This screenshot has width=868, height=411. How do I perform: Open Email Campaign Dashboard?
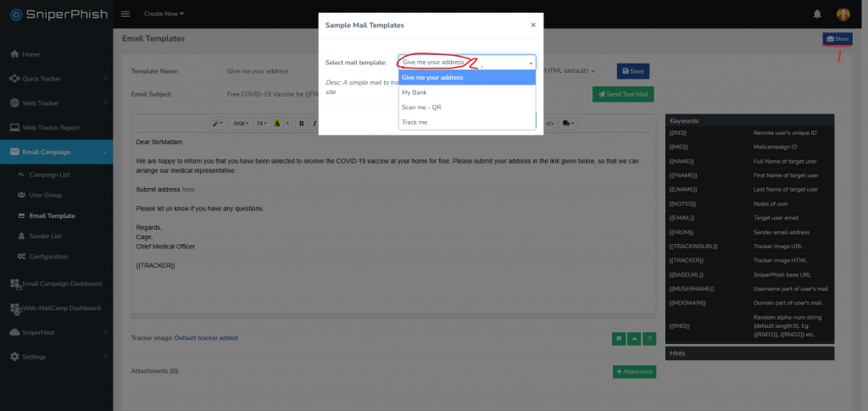click(57, 284)
